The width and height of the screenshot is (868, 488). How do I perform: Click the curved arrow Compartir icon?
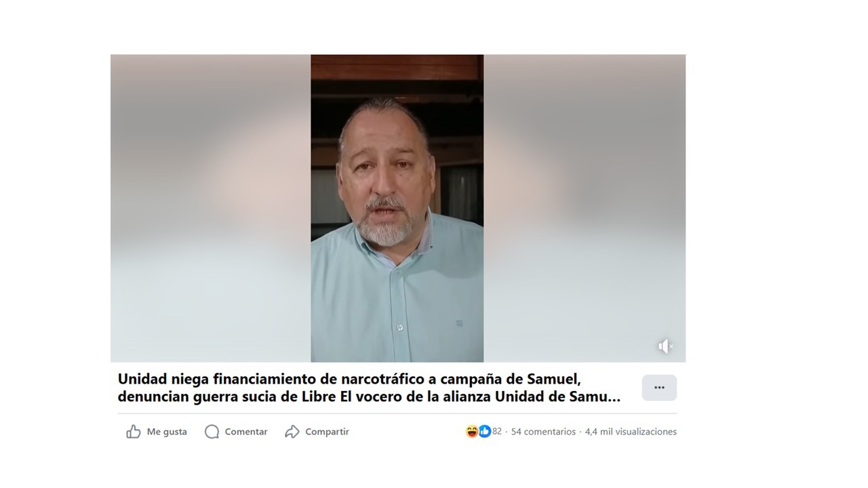[292, 432]
